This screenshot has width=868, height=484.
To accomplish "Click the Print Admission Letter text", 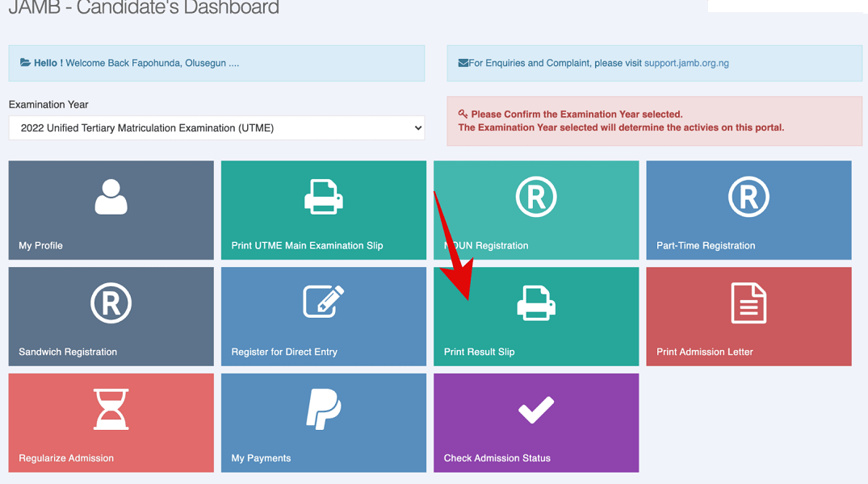I will [704, 352].
